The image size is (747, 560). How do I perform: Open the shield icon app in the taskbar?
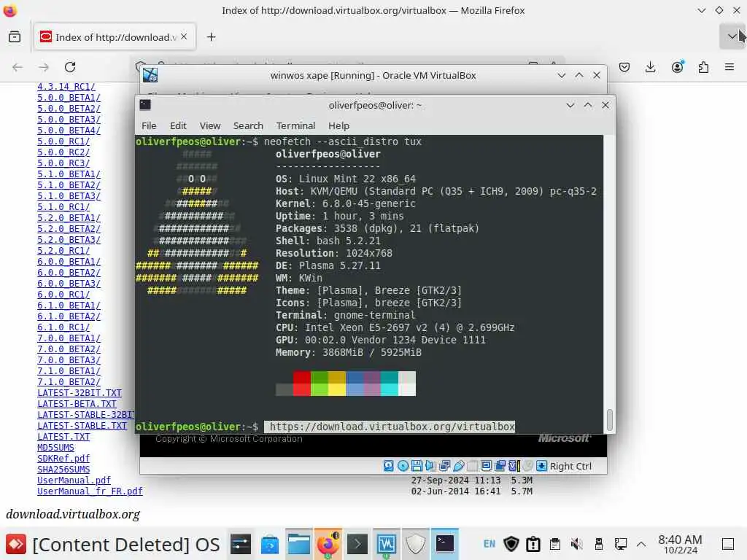pos(415,544)
